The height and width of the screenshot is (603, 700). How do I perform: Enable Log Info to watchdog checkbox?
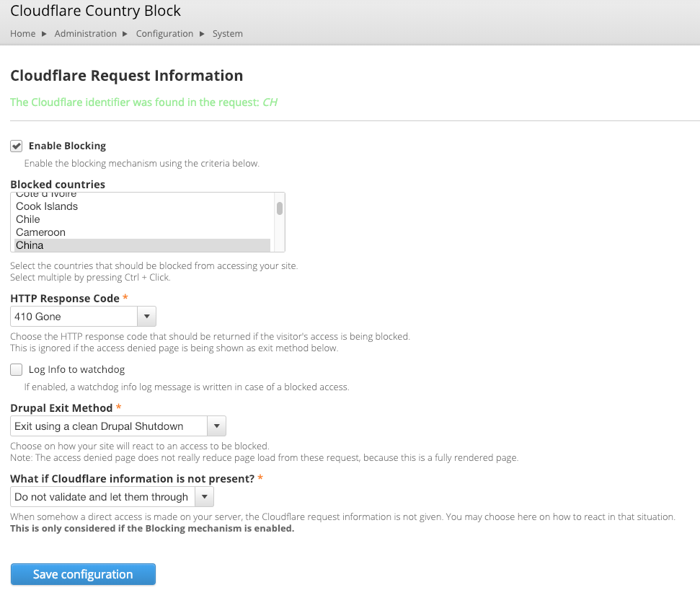coord(17,370)
